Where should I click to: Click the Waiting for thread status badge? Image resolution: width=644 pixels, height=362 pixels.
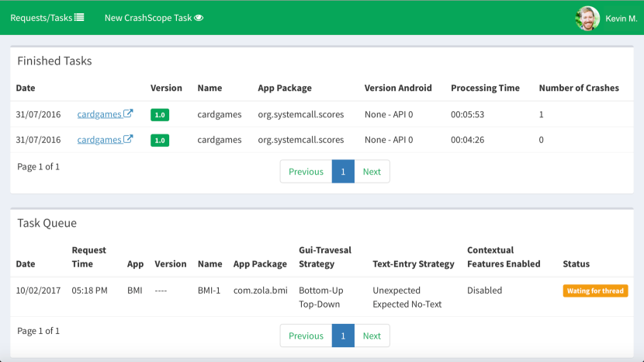coord(595,291)
